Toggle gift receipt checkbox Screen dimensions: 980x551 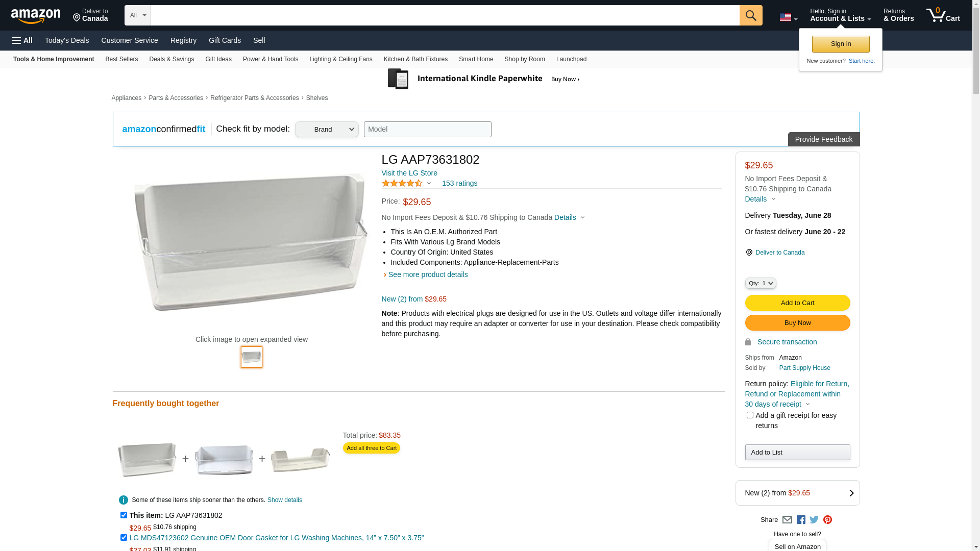click(x=750, y=415)
